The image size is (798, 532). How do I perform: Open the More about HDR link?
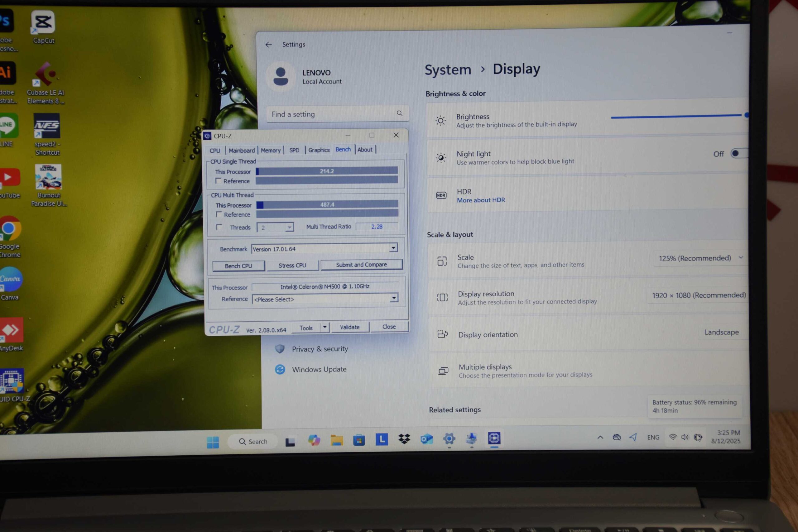(x=481, y=200)
